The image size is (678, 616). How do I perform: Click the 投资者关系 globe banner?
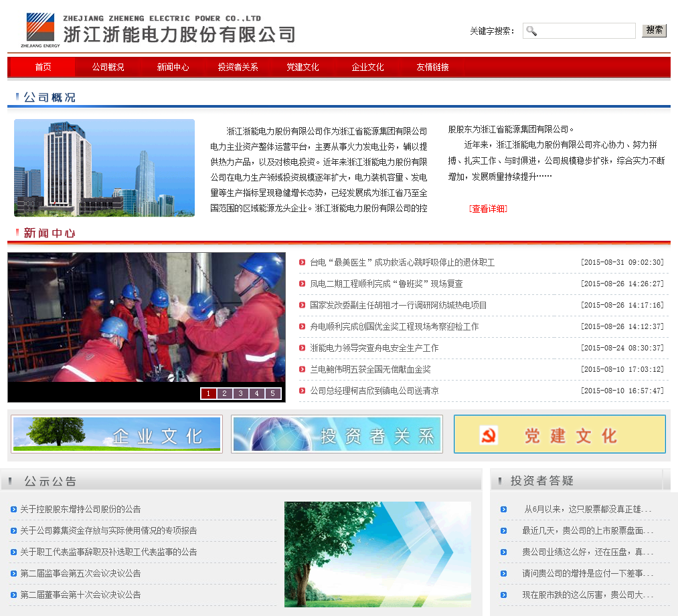click(337, 434)
